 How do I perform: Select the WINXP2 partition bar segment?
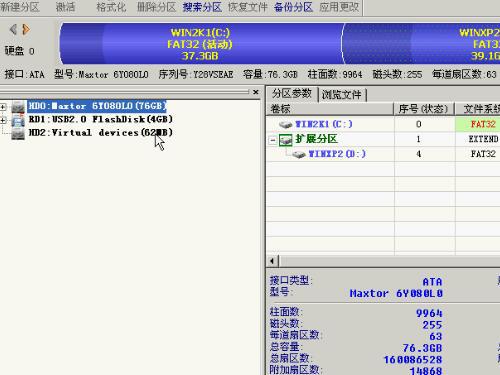click(x=422, y=44)
